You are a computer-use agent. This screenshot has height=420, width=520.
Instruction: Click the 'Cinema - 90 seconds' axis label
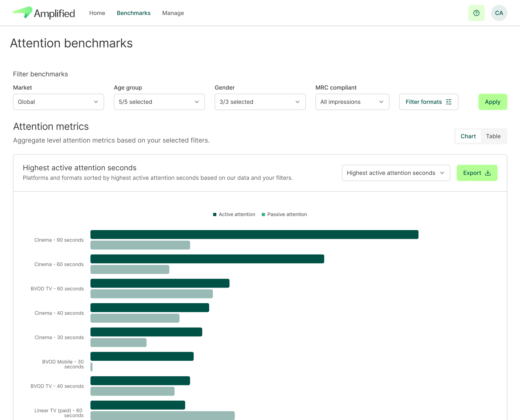click(x=59, y=240)
